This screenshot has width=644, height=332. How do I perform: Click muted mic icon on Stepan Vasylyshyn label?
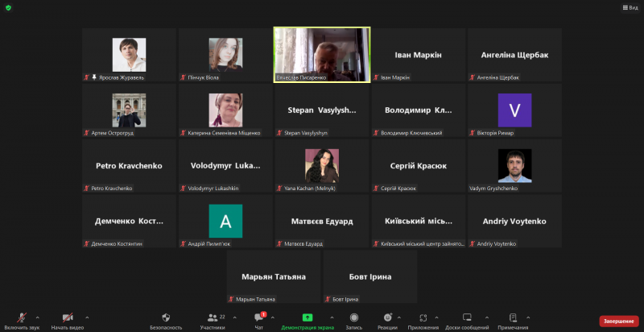click(x=279, y=133)
